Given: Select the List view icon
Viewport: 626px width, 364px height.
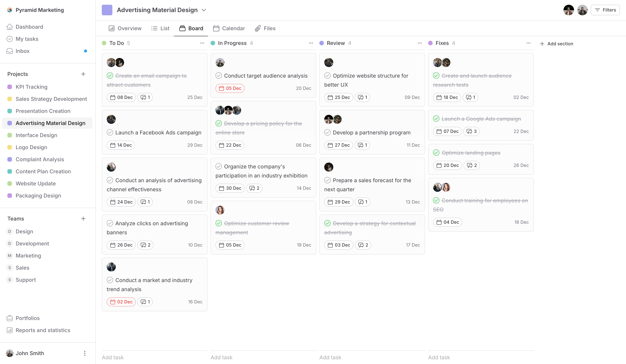Looking at the screenshot, I should (154, 28).
